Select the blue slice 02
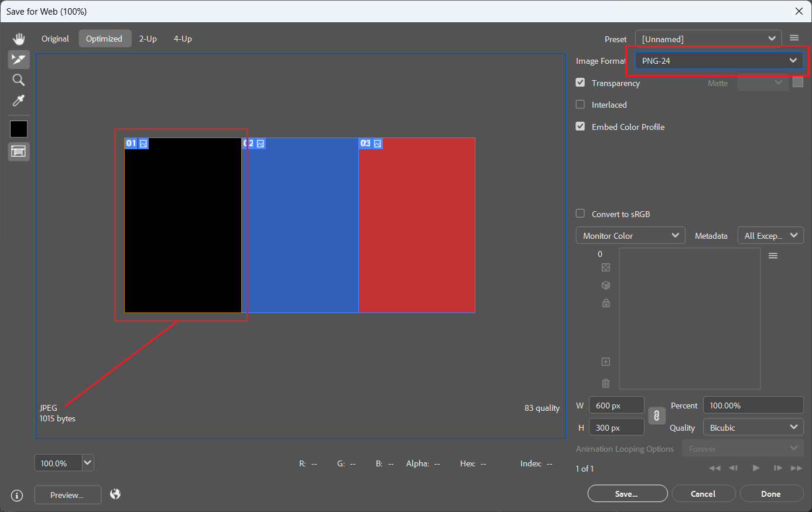 coord(300,225)
